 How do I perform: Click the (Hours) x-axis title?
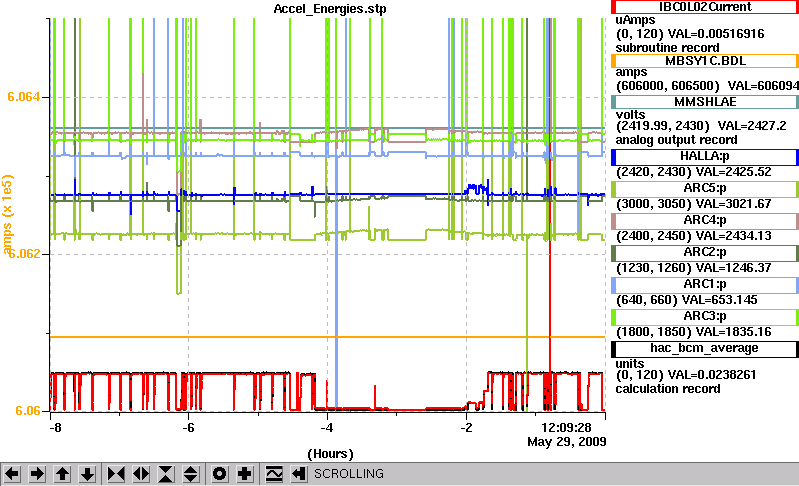(330, 453)
